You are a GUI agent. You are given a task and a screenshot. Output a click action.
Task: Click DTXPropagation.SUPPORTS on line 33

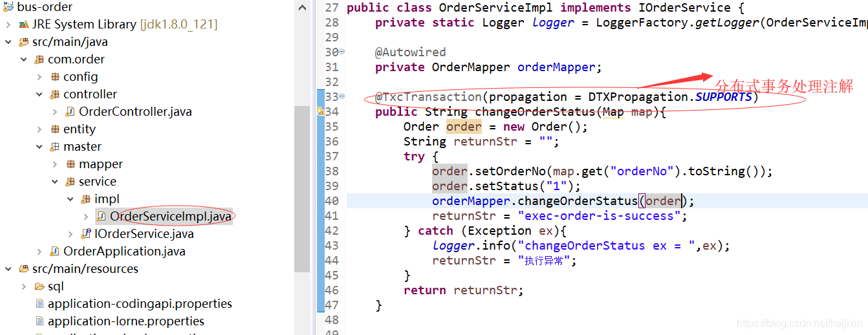670,97
